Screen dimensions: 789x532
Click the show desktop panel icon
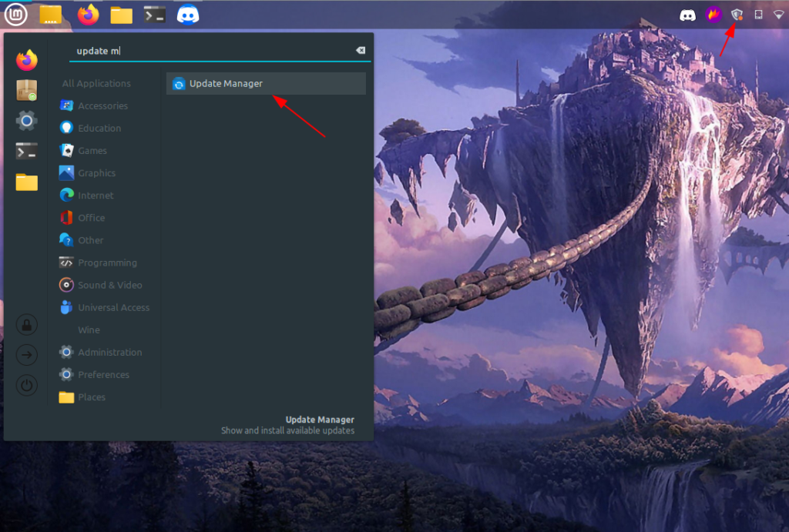pos(50,15)
